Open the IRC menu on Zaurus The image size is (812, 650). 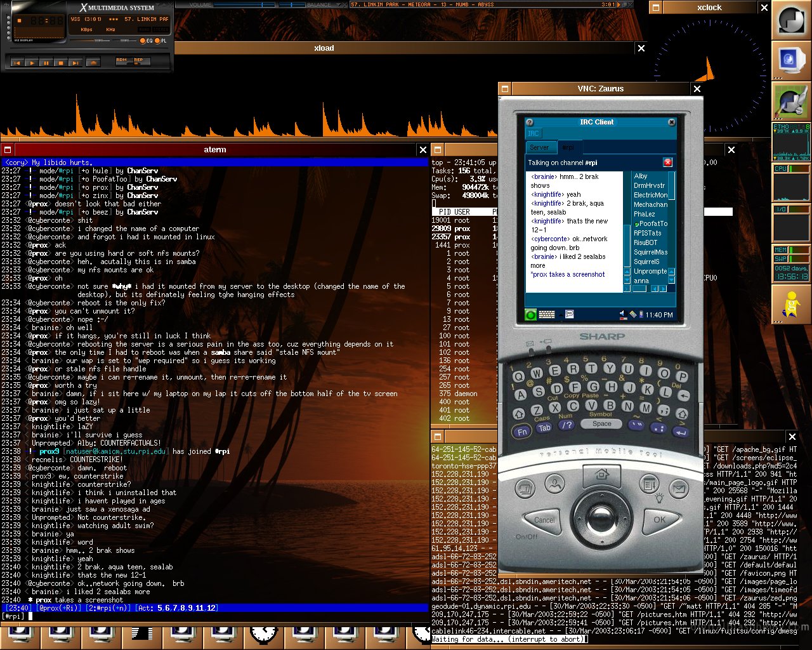[534, 133]
